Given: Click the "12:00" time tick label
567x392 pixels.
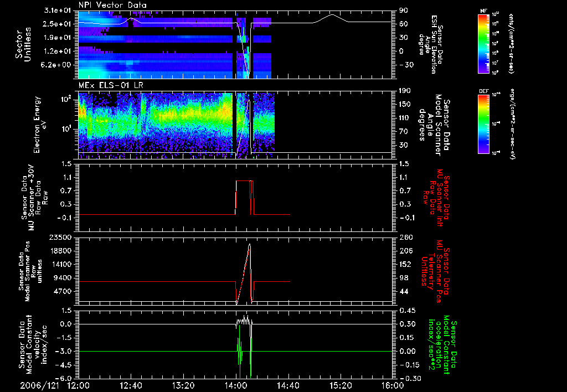Looking at the screenshot, I should [x=79, y=385].
